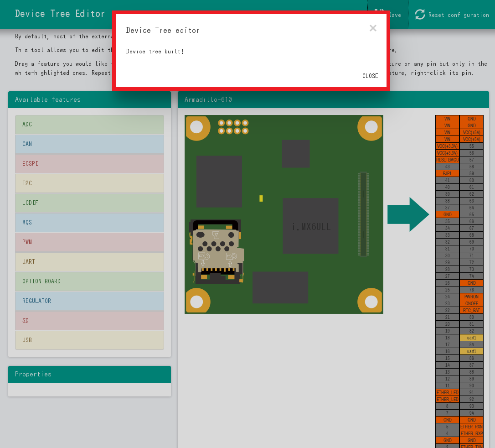Screen dimensions: 495x448
Task: Select pin 68
Action: tap(471, 235)
